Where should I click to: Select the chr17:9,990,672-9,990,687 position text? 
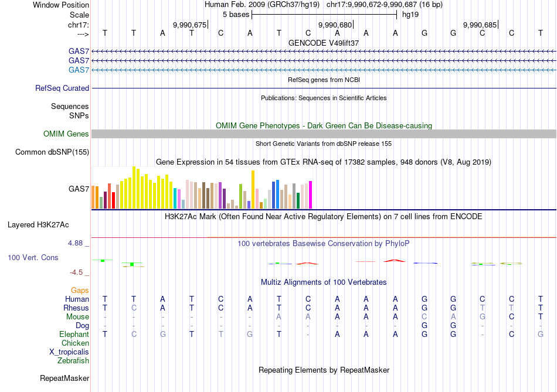coord(385,5)
